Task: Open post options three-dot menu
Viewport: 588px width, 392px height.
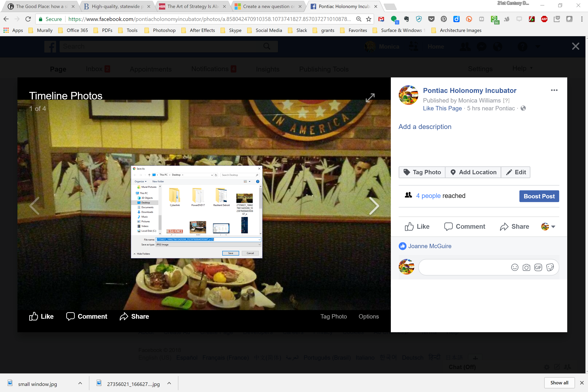Action: (x=554, y=90)
